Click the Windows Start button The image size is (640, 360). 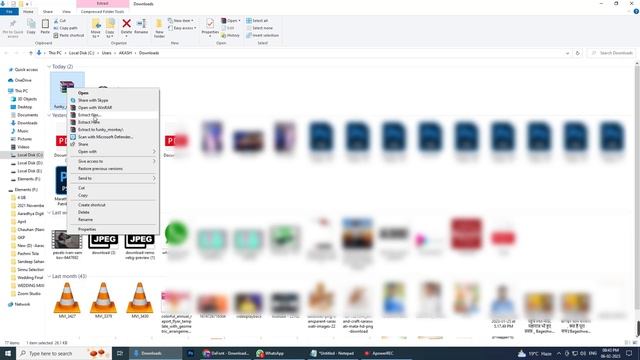[x=8, y=353]
